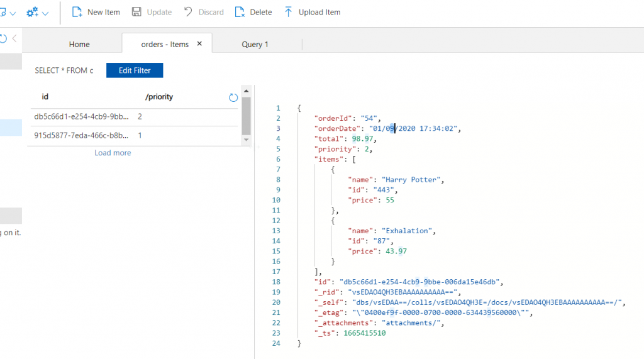Click the "_etag" line in editor
Image resolution: width=644 pixels, height=359 pixels.
pos(423,312)
